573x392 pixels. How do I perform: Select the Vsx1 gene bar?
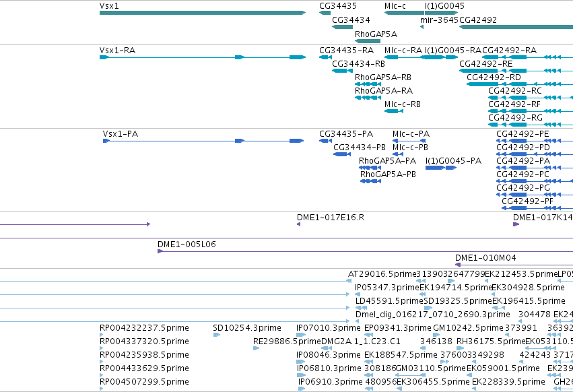[x=203, y=13]
